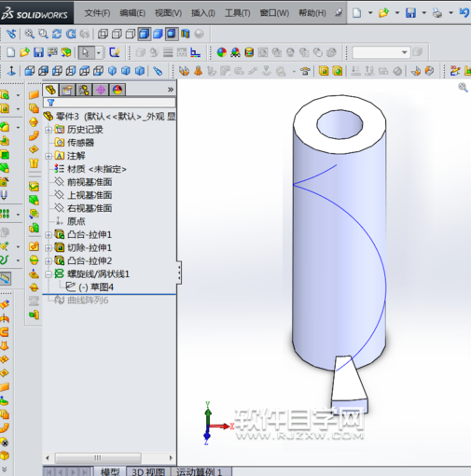This screenshot has width=471, height=476.
Task: Click the zoom magnifier icon in viewport corner
Action: click(463, 88)
